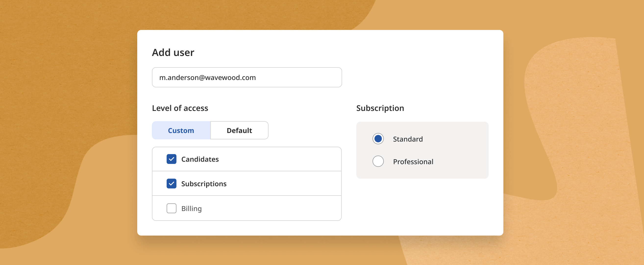
Task: Click the checkmark icon beside Candidates
Action: pyautogui.click(x=171, y=159)
